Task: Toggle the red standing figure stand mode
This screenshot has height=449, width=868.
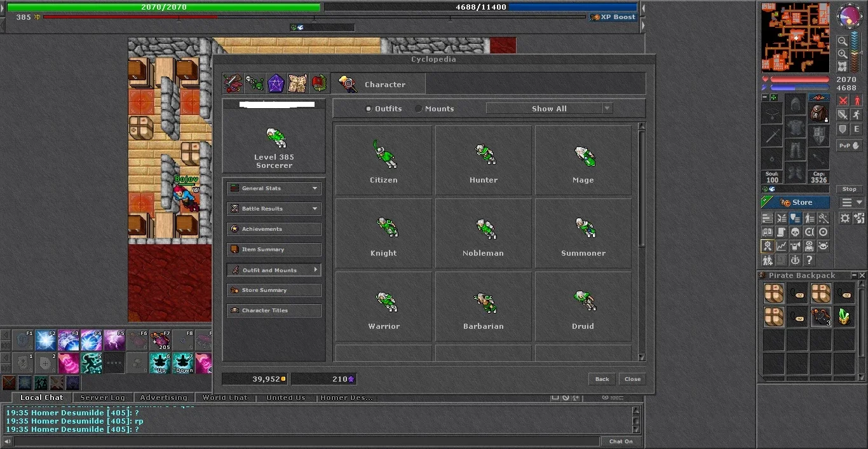Action: click(857, 100)
